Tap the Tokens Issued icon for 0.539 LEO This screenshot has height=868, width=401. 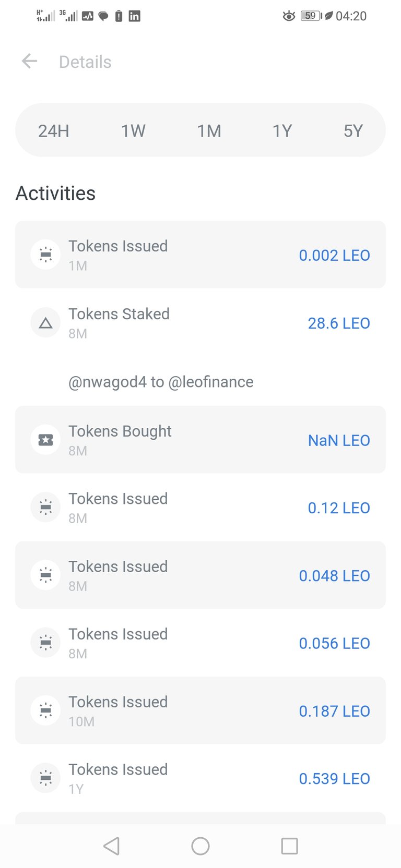(46, 778)
